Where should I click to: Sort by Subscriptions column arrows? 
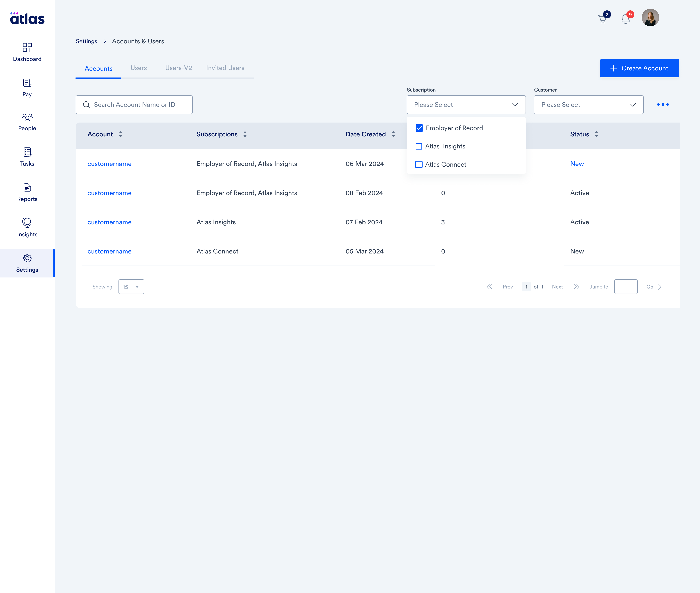point(245,134)
